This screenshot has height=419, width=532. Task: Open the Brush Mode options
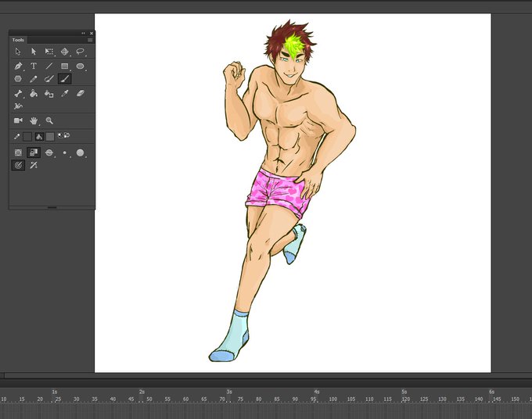click(x=49, y=153)
